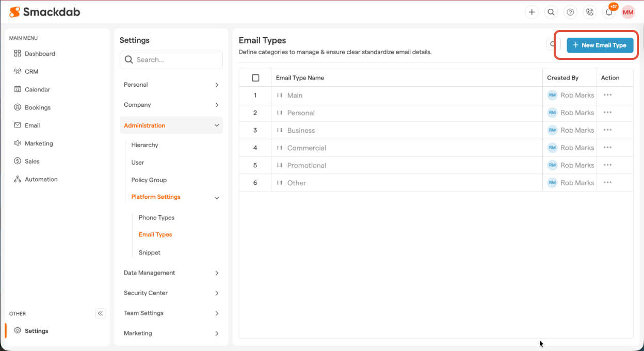644x351 pixels.
Task: Click the plus quick-add icon in header
Action: tap(532, 12)
